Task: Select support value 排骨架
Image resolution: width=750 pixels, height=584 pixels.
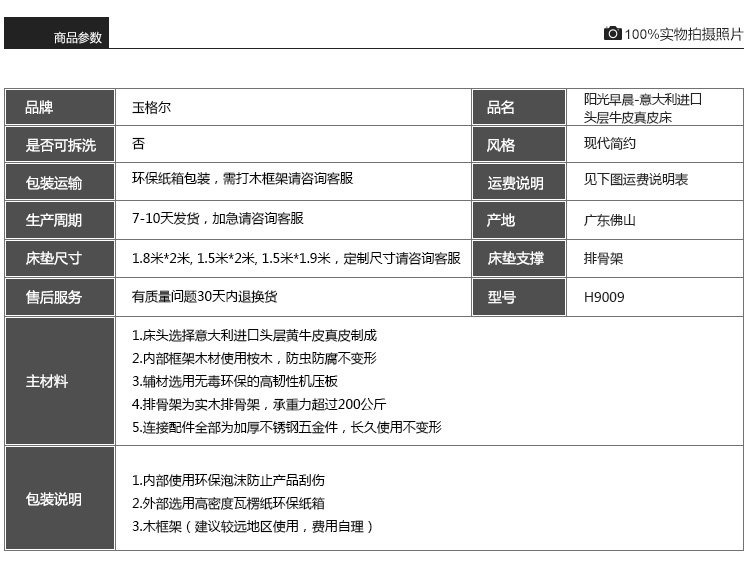Action: click(603, 259)
